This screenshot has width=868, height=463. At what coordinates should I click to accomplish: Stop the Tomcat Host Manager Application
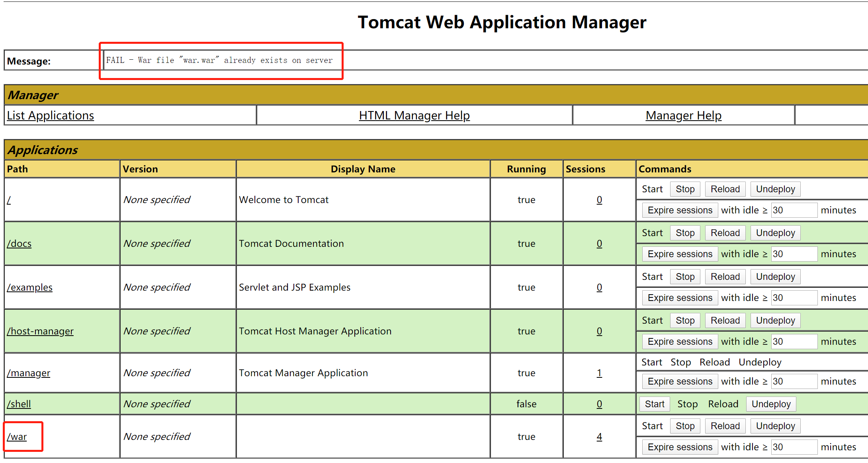click(x=685, y=320)
